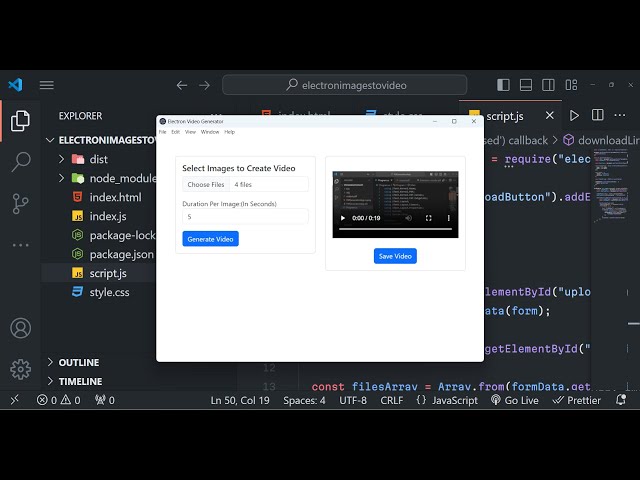The height and width of the screenshot is (480, 640).
Task: Mute the video preview volume
Action: click(408, 218)
